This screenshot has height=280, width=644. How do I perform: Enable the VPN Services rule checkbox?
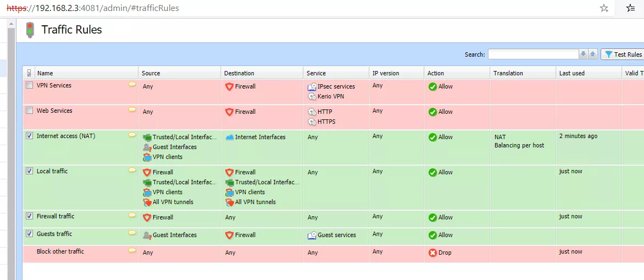tap(29, 85)
